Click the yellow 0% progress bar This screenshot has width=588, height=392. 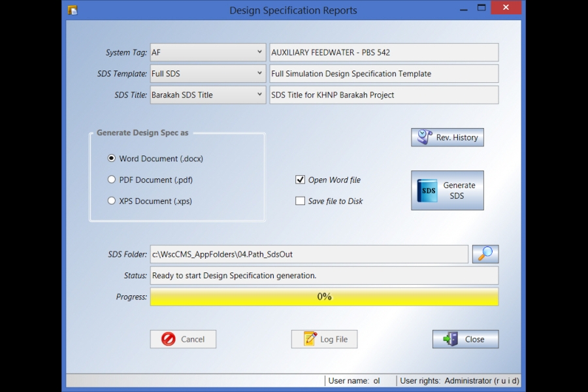pos(324,297)
